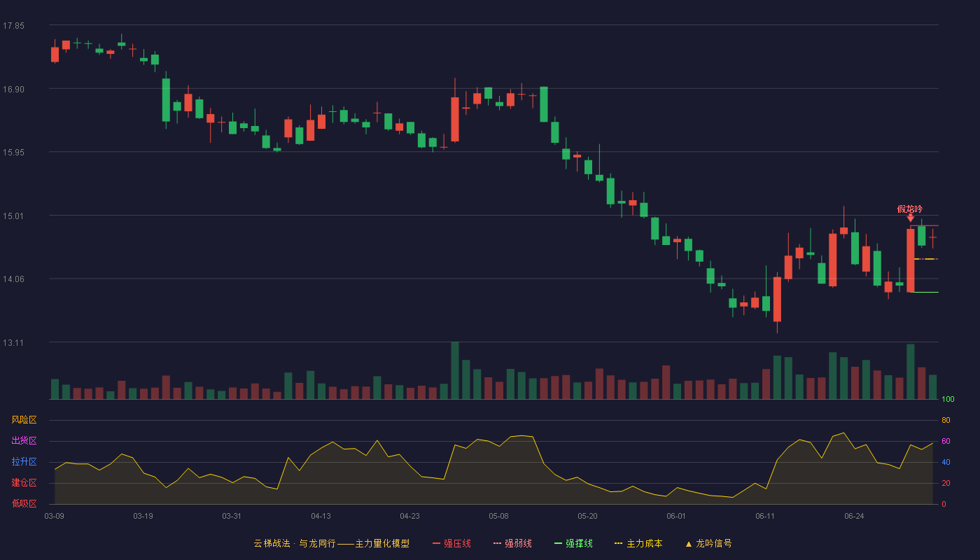Click the 06-11 date label

tap(765, 516)
